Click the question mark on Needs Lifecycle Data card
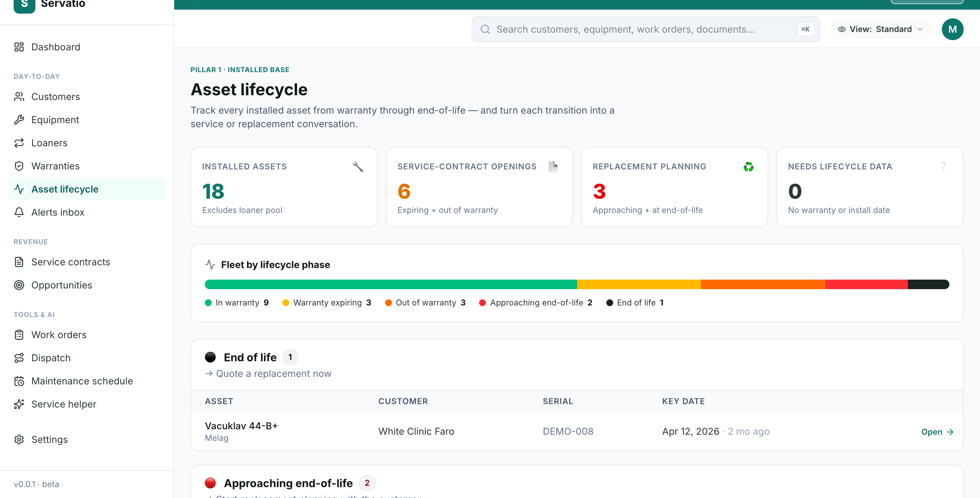This screenshot has width=980, height=498. point(944,167)
